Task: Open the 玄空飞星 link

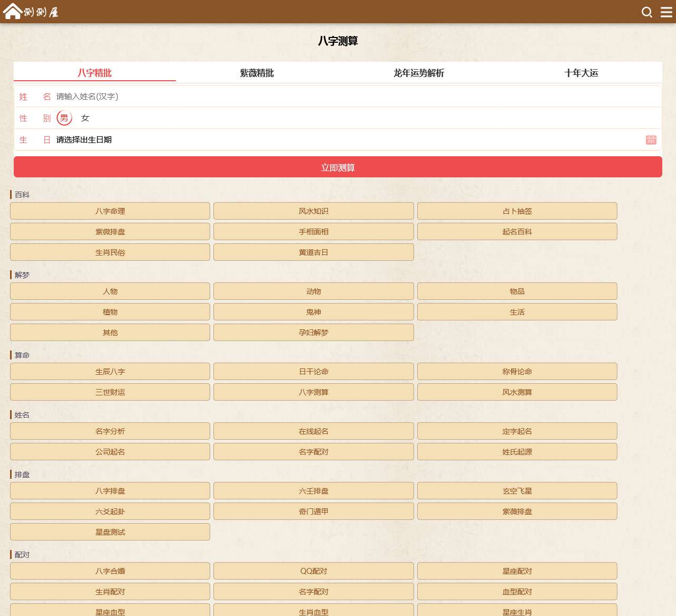Action: click(x=517, y=491)
